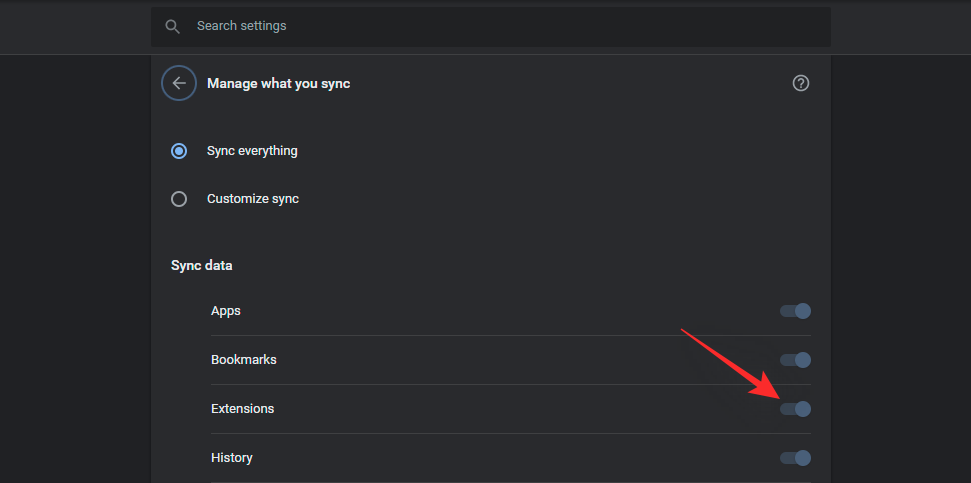Screen dimensions: 971x483
Task: Click the 'Search settings' placeholder text
Action: (x=241, y=26)
